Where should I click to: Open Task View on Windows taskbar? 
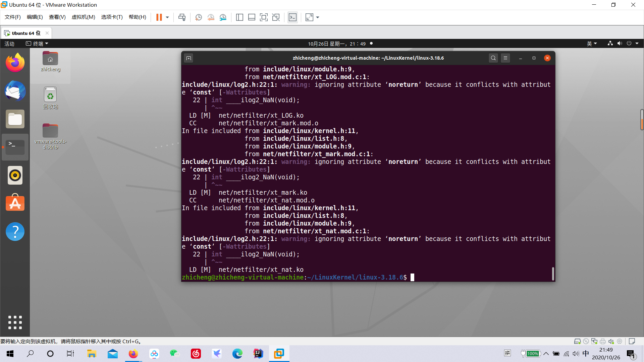[70, 354]
